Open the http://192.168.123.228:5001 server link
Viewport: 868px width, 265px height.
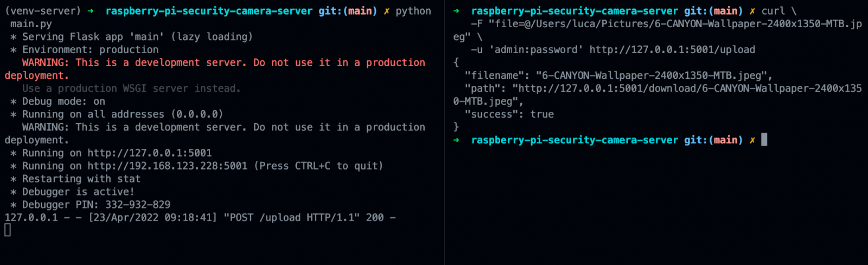tap(167, 166)
